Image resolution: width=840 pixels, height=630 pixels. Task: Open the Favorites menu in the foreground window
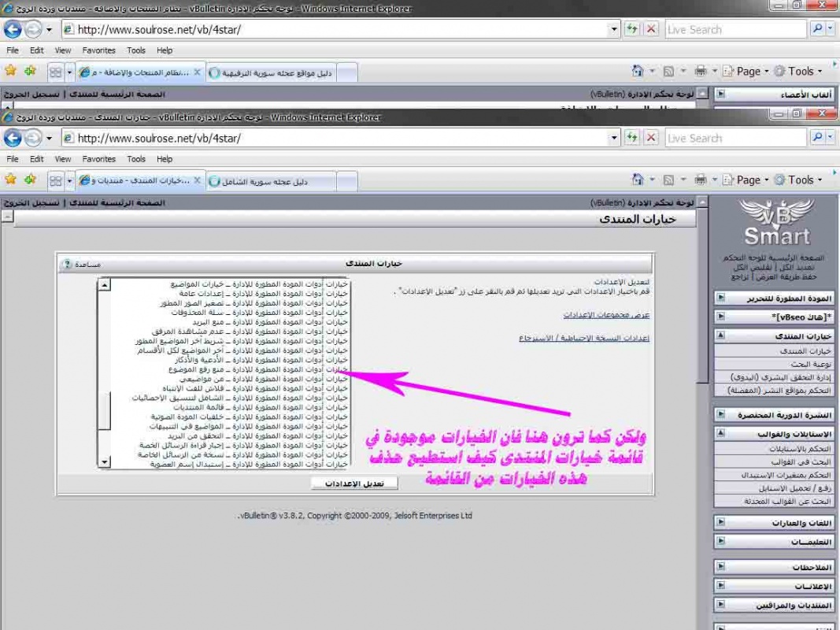(98, 158)
